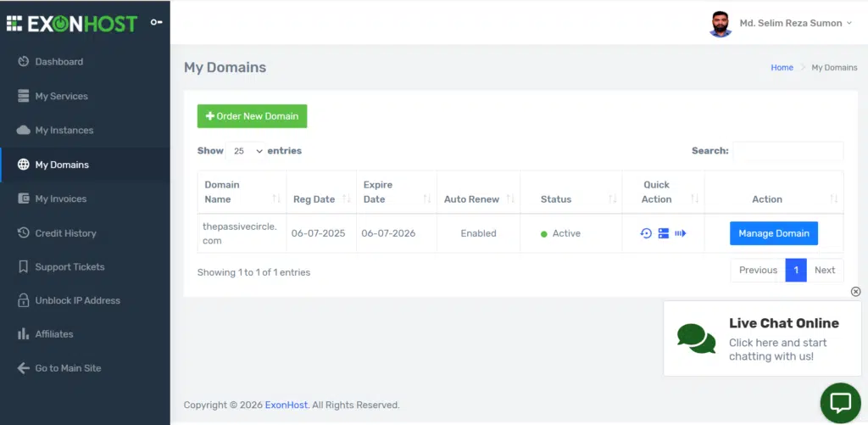
Task: Click the green chat bubbles icon in Live Chat card
Action: coord(697,339)
